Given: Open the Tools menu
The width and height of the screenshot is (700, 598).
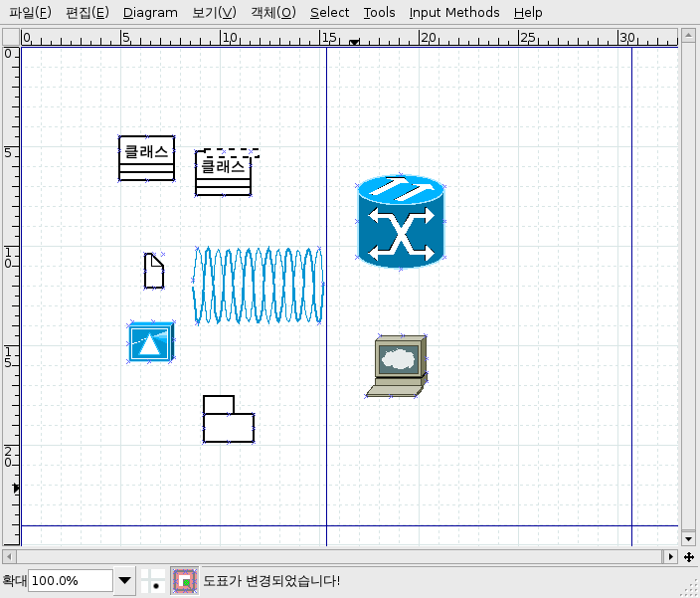Looking at the screenshot, I should coord(379,13).
